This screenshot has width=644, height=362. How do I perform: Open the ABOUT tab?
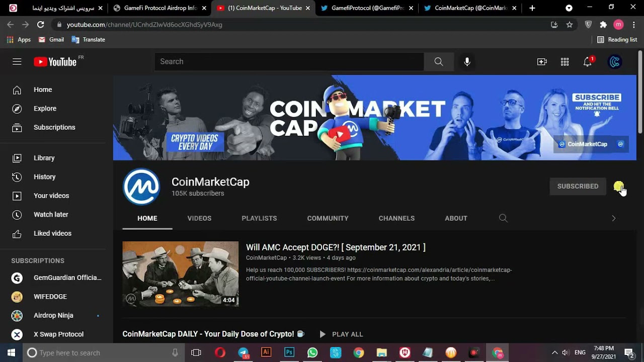pyautogui.click(x=456, y=218)
